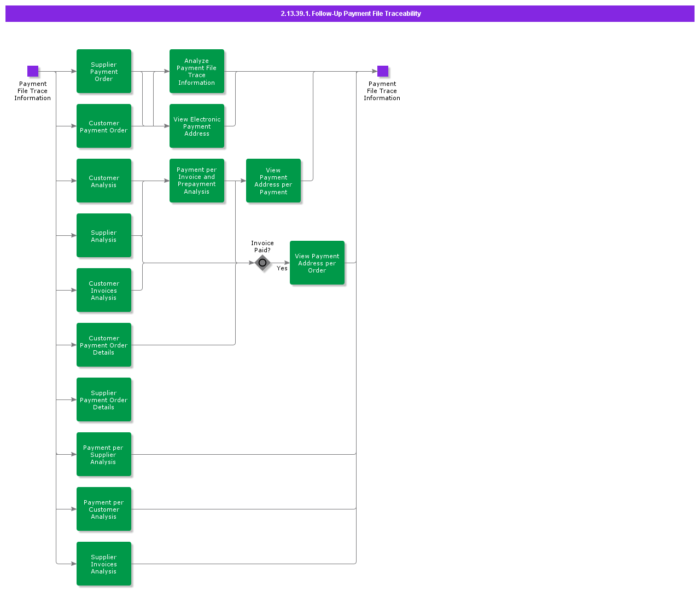700x591 pixels.
Task: Select the Follow-Up Payment File Traceability title bar
Action: (x=350, y=13)
